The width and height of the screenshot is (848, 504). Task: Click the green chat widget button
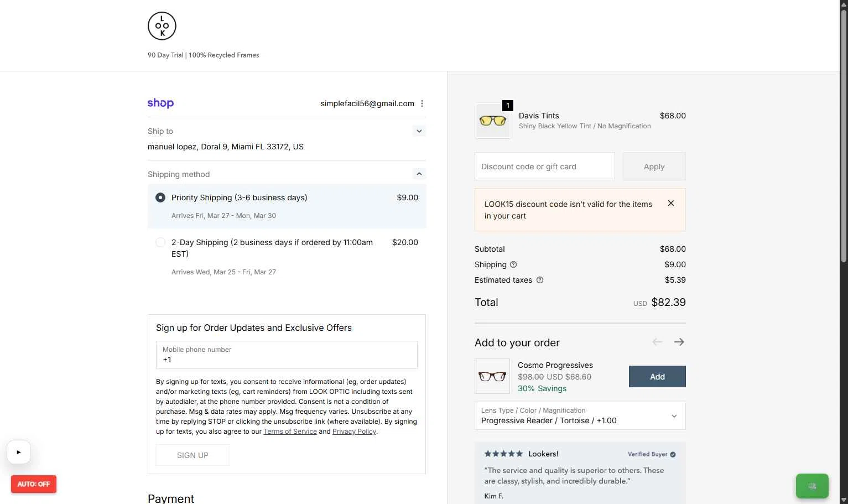812,486
